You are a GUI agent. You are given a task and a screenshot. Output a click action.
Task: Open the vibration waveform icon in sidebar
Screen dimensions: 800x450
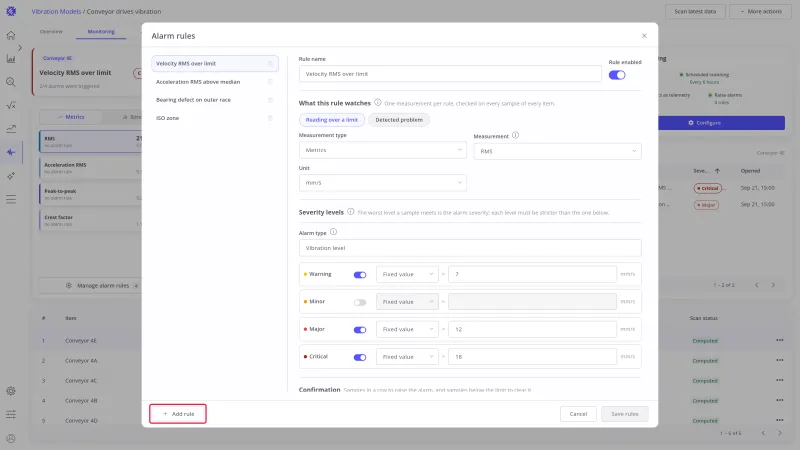pyautogui.click(x=11, y=152)
